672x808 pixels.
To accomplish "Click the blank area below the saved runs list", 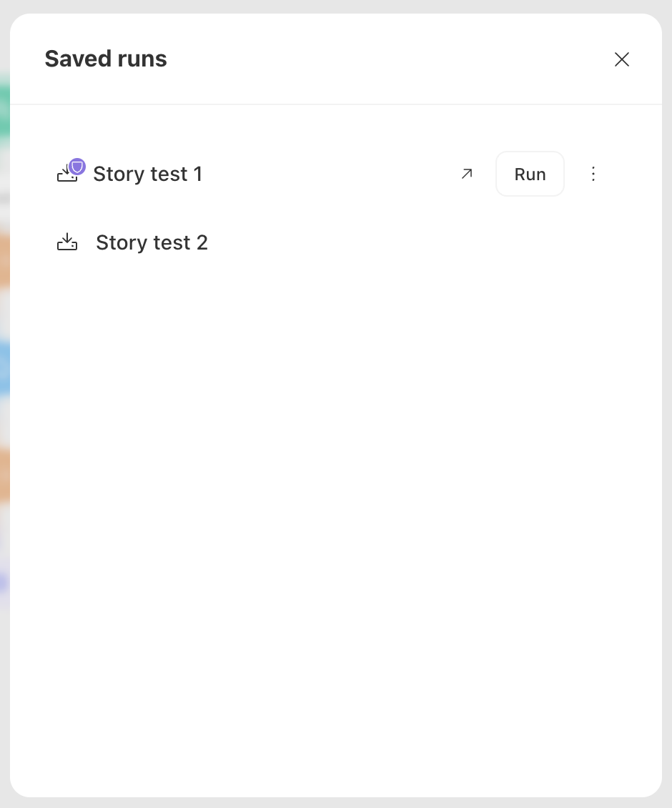I will coord(336,516).
